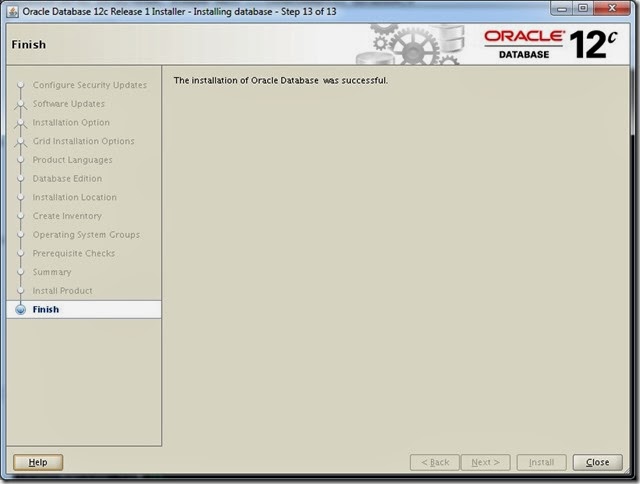Select Prerequisite Checks step
Viewport: 640px width, 484px height.
point(73,253)
